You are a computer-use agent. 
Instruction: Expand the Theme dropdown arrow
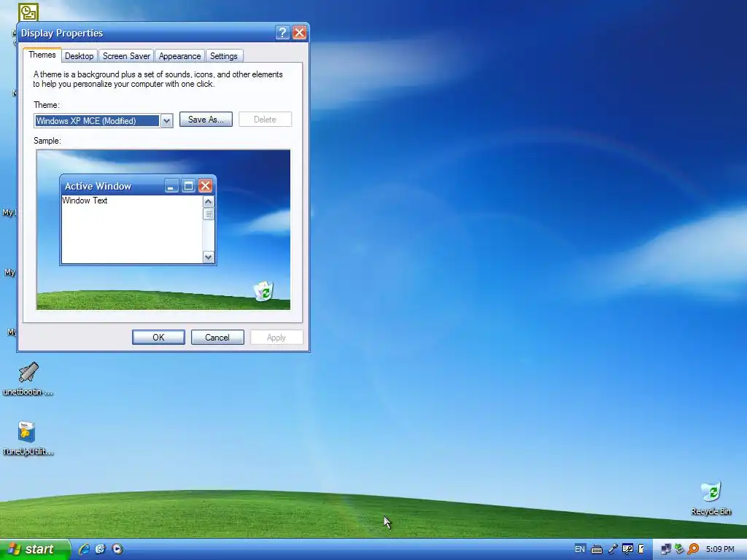[x=166, y=121]
